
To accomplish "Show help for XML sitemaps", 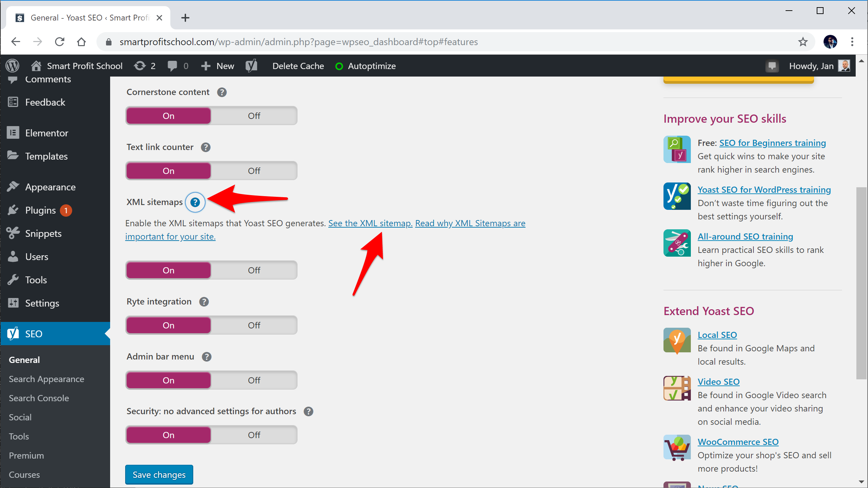I will click(195, 202).
